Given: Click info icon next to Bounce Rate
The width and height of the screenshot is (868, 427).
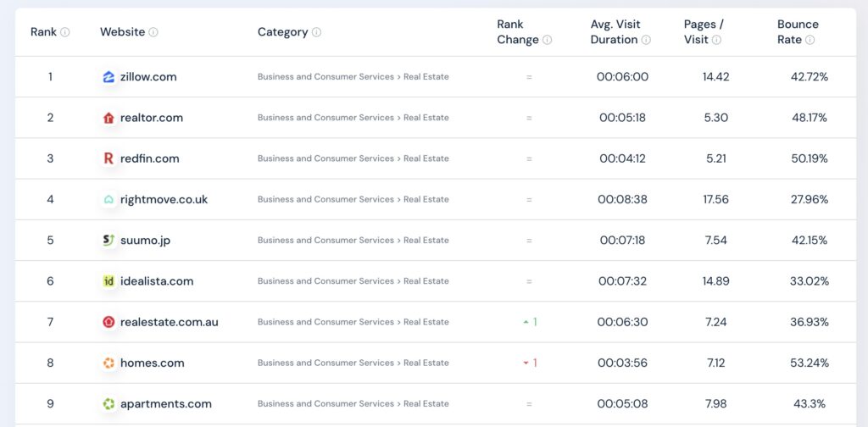Looking at the screenshot, I should click(810, 40).
